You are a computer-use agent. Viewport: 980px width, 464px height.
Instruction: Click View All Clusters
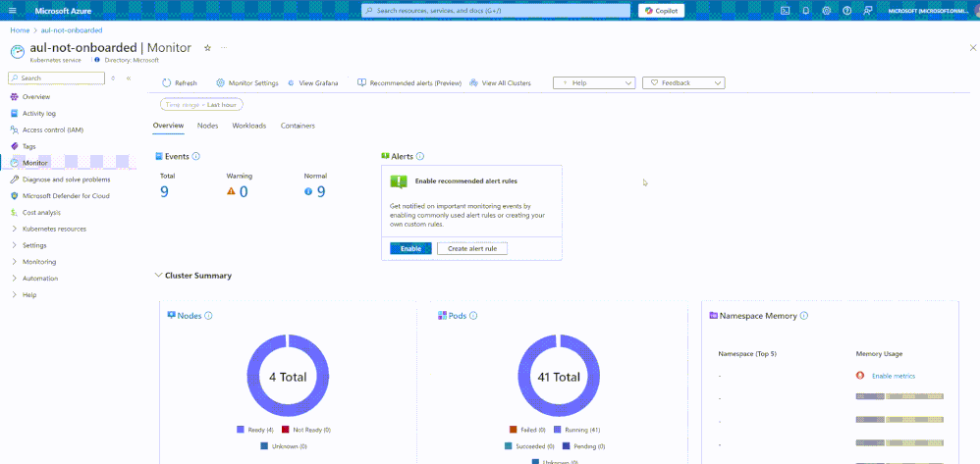click(500, 83)
